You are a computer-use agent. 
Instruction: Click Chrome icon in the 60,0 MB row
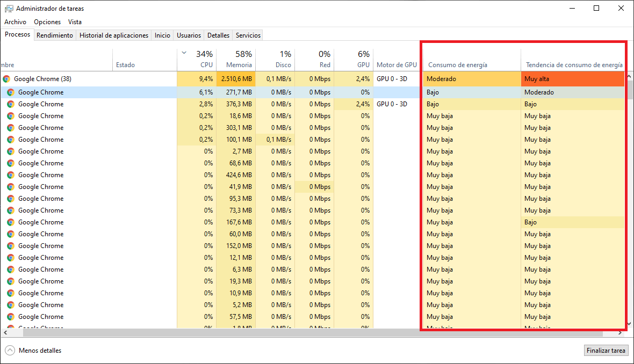tap(11, 234)
